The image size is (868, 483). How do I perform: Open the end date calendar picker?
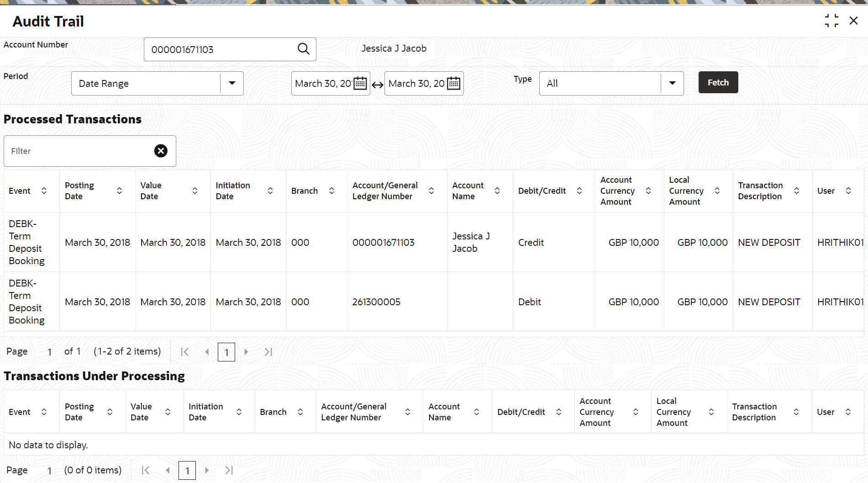(454, 83)
